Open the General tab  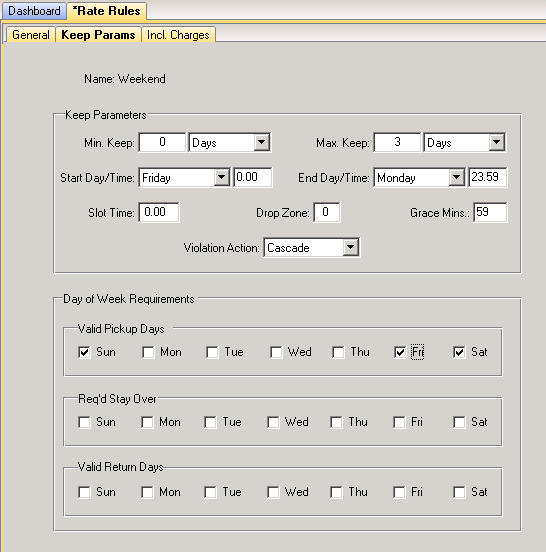[31, 35]
